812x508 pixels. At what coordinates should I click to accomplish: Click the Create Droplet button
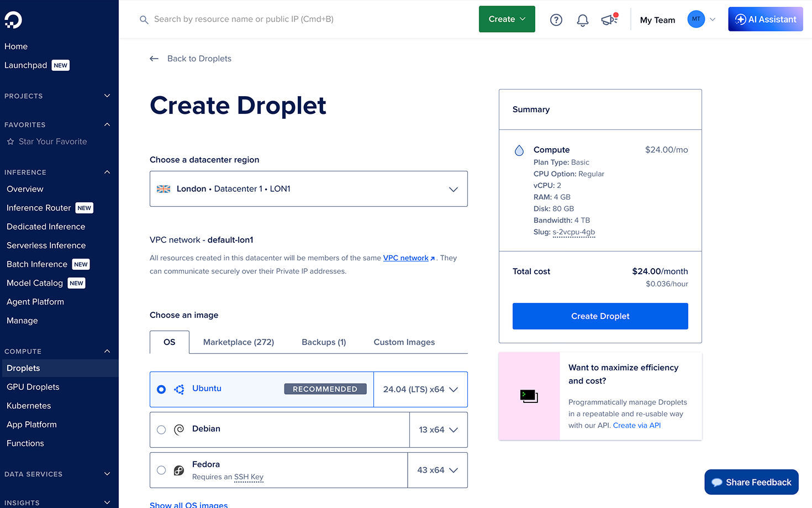coord(600,316)
